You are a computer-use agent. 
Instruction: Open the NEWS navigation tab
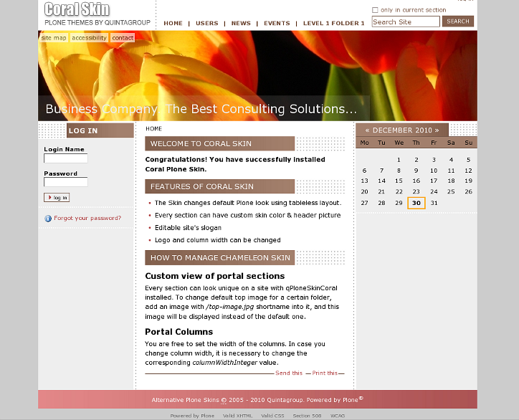(x=241, y=23)
